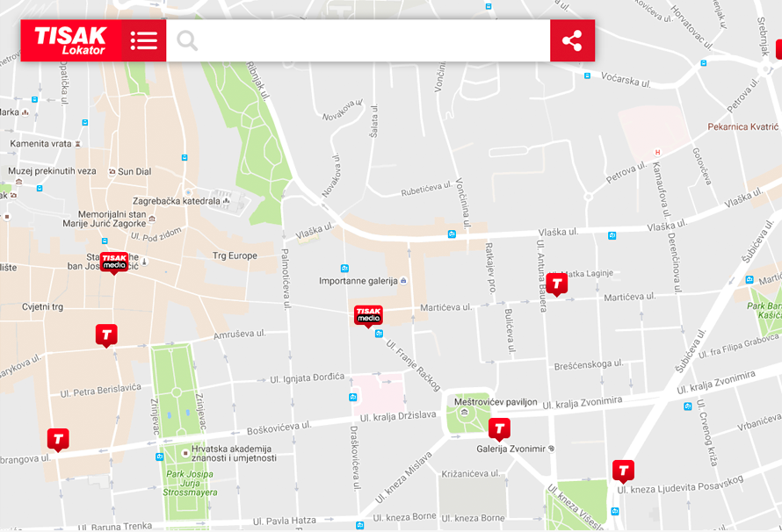Click the Boškovićeva ul. street label

coord(279,428)
